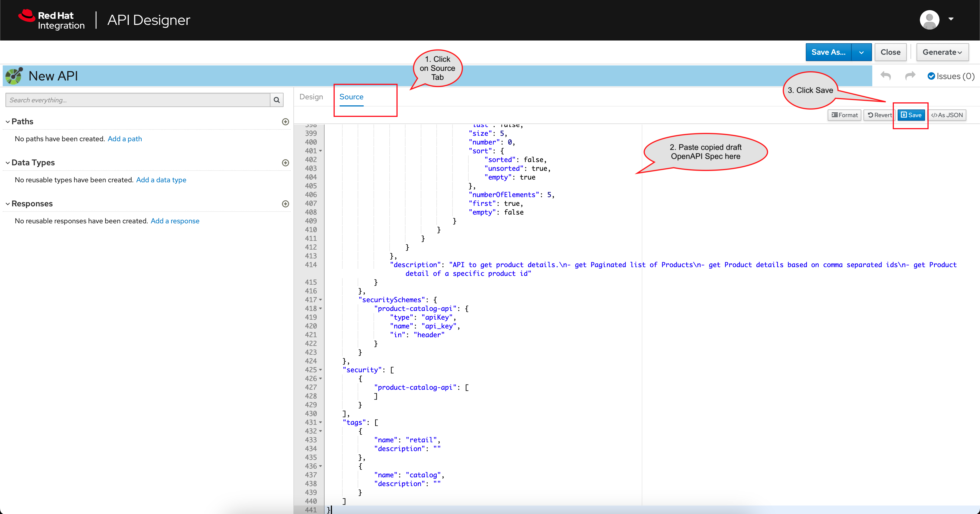Switch to the Source tab

click(x=351, y=97)
